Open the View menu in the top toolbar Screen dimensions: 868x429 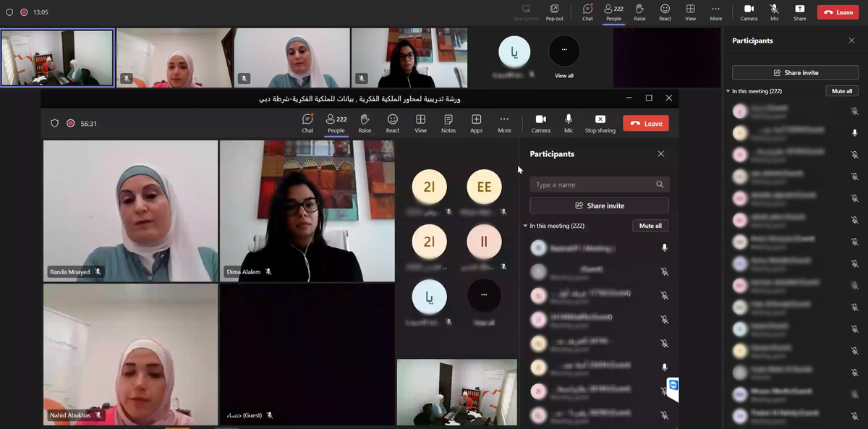(x=690, y=12)
